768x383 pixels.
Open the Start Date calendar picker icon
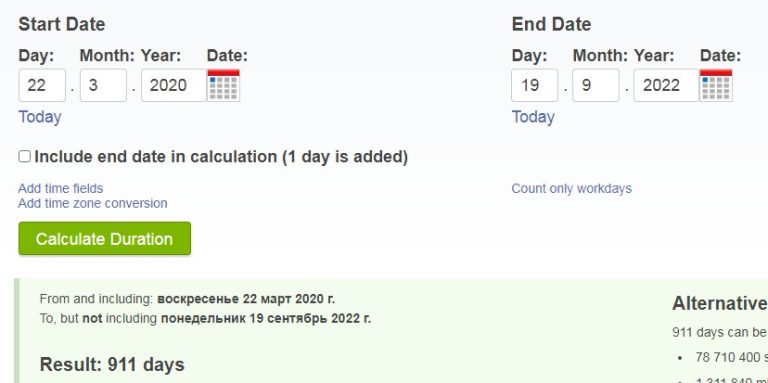tap(223, 85)
